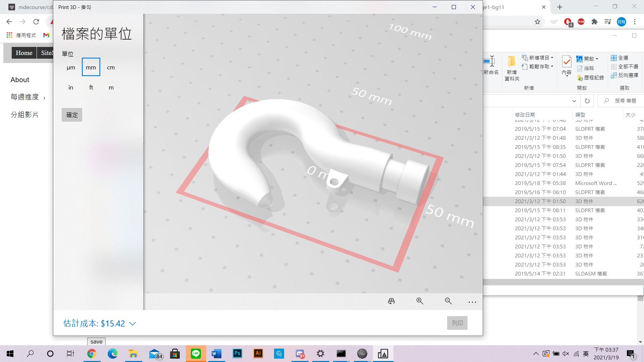Bookmark this page with the star icon
Image resolution: width=644 pixels, height=362 pixels.
[537, 22]
